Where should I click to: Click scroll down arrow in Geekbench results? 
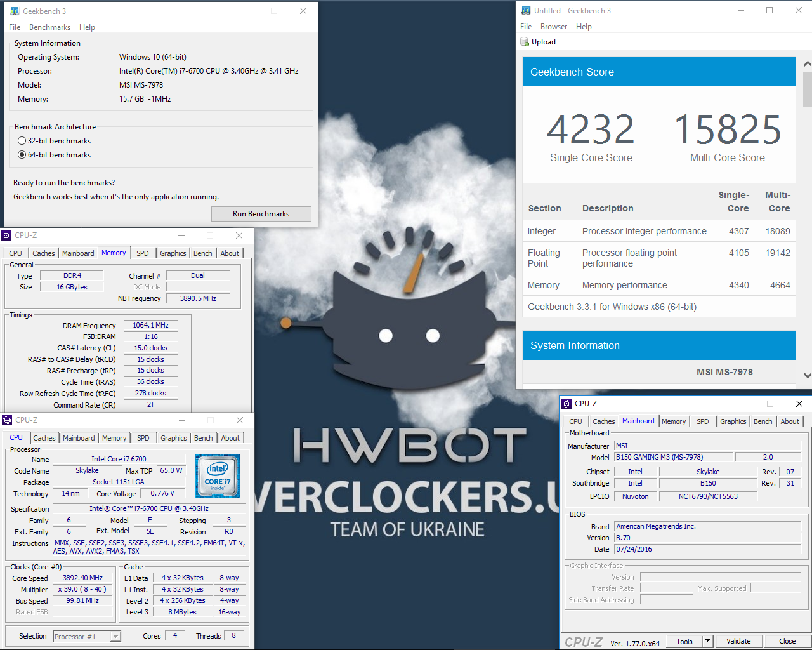(807, 375)
